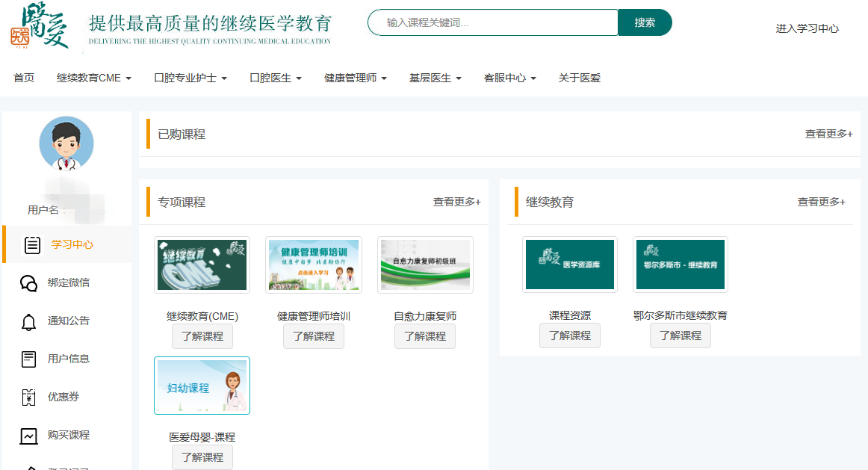The height and width of the screenshot is (470, 868).
Task: Open the 关于医爱 menu item
Action: (x=579, y=78)
